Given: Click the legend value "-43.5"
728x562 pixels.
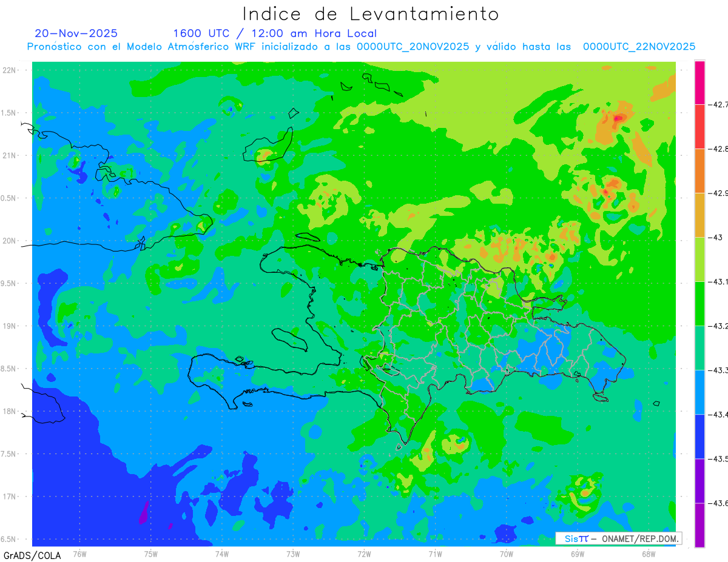Looking at the screenshot, I should (x=718, y=458).
